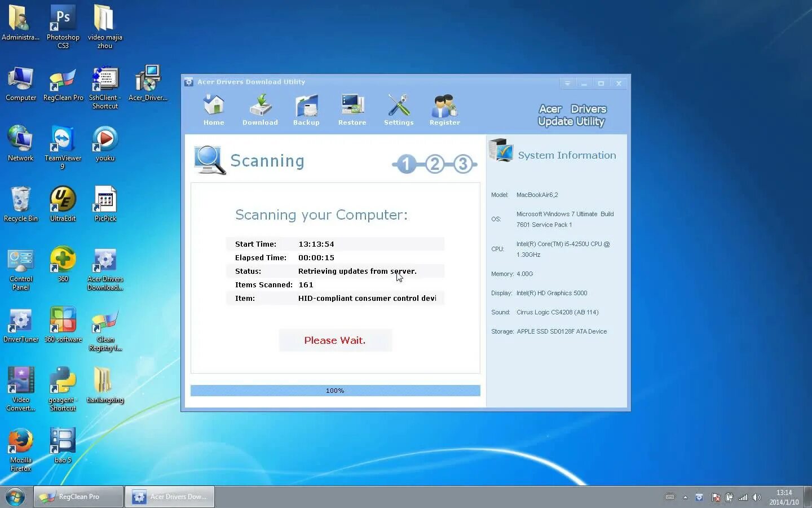The height and width of the screenshot is (508, 812).
Task: Select the Network desktop icon
Action: (x=21, y=144)
